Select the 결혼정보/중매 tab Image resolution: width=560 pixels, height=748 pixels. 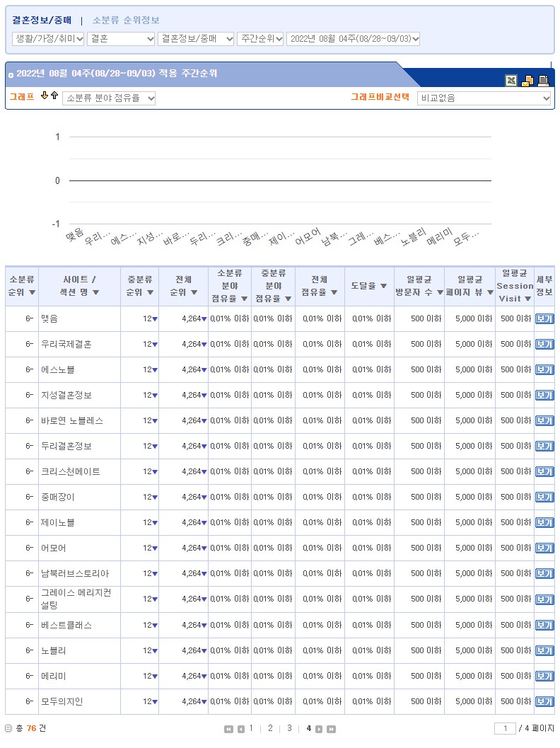click(42, 20)
